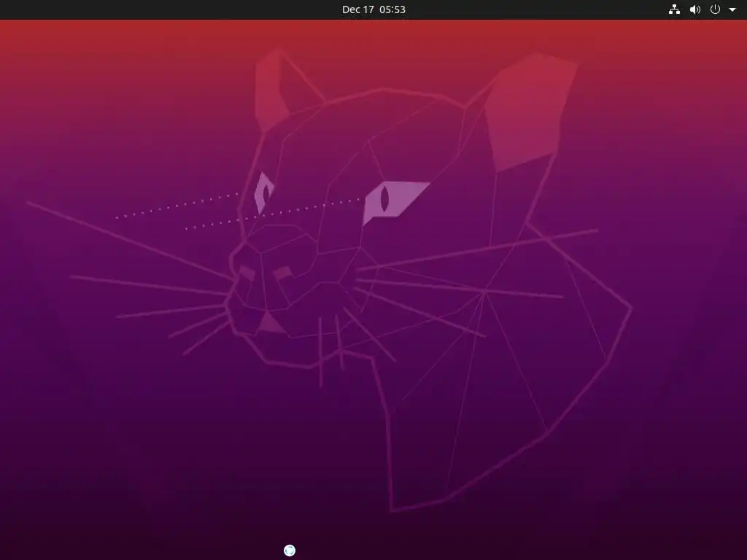The image size is (747, 560).
Task: Expand the system menu dropdown arrow
Action: click(x=732, y=9)
